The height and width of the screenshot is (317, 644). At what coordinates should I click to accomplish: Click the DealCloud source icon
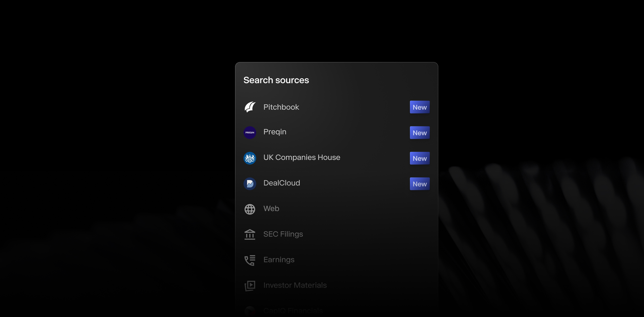[250, 183]
